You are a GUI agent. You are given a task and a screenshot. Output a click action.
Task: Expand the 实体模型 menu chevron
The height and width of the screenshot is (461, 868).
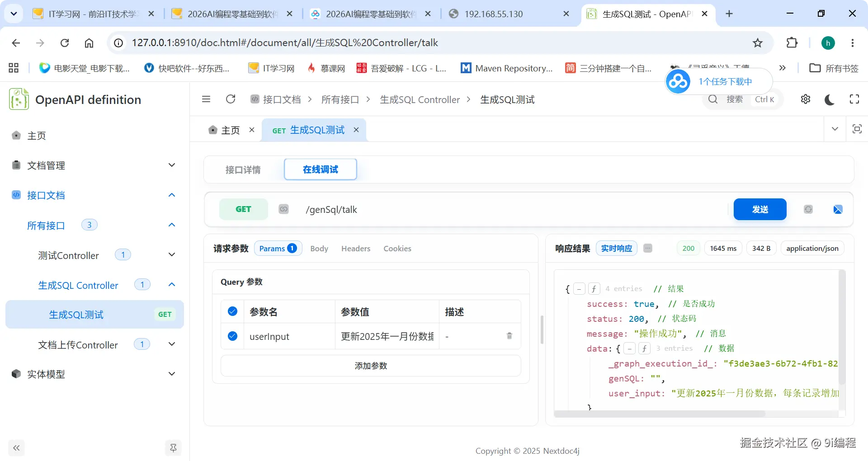[x=172, y=374]
